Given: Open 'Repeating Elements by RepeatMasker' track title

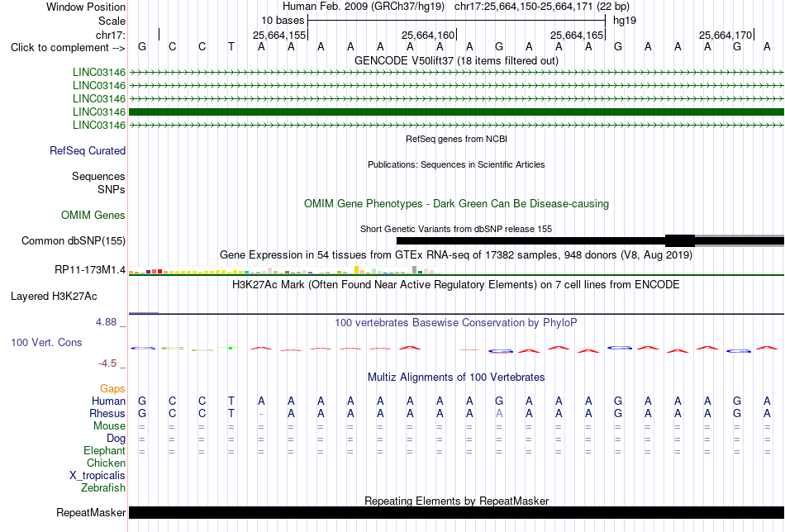Looking at the screenshot, I should point(456,501).
